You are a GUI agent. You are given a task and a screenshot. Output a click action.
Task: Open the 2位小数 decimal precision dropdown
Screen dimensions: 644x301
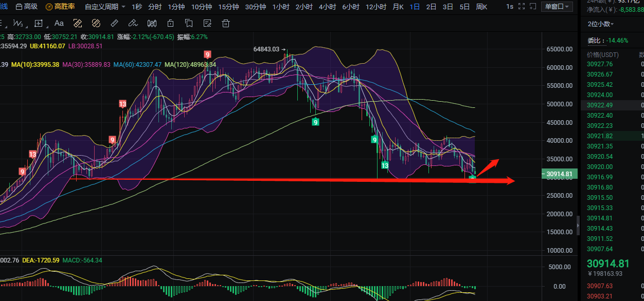coord(601,24)
